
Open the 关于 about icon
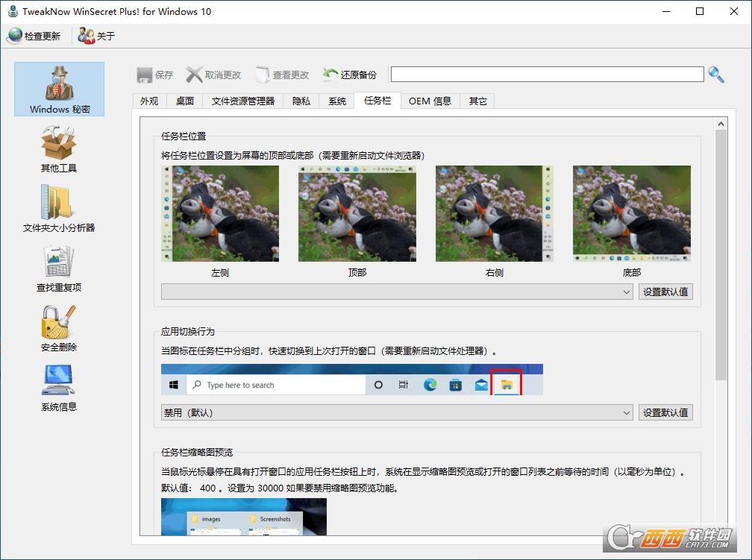pyautogui.click(x=87, y=36)
